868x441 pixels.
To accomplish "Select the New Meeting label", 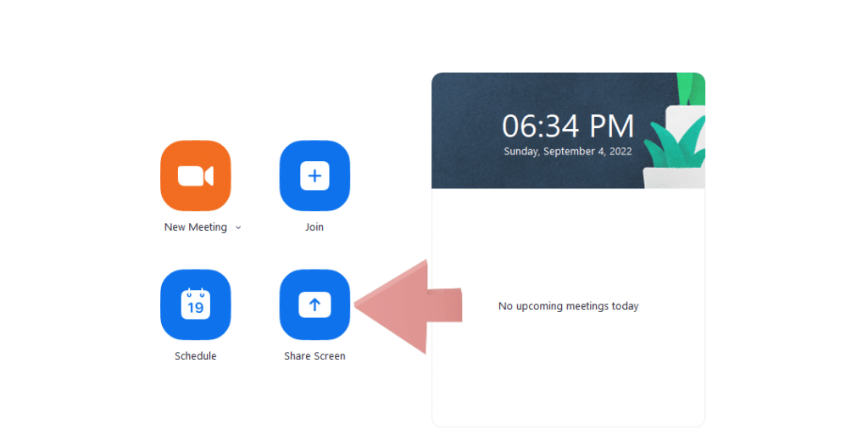I will click(196, 227).
